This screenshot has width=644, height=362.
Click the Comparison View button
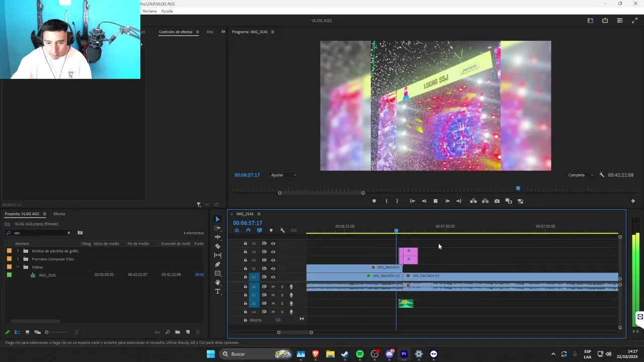pyautogui.click(x=509, y=201)
